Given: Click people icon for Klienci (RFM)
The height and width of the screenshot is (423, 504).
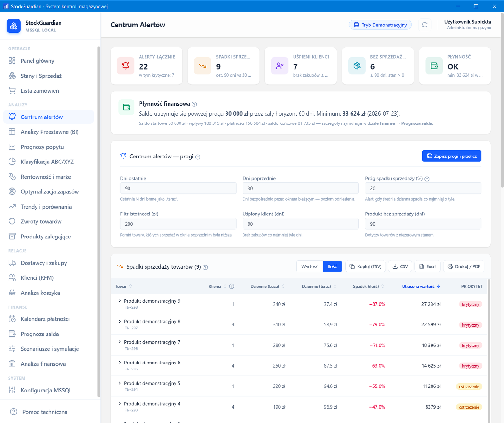Looking at the screenshot, I should (x=12, y=277).
